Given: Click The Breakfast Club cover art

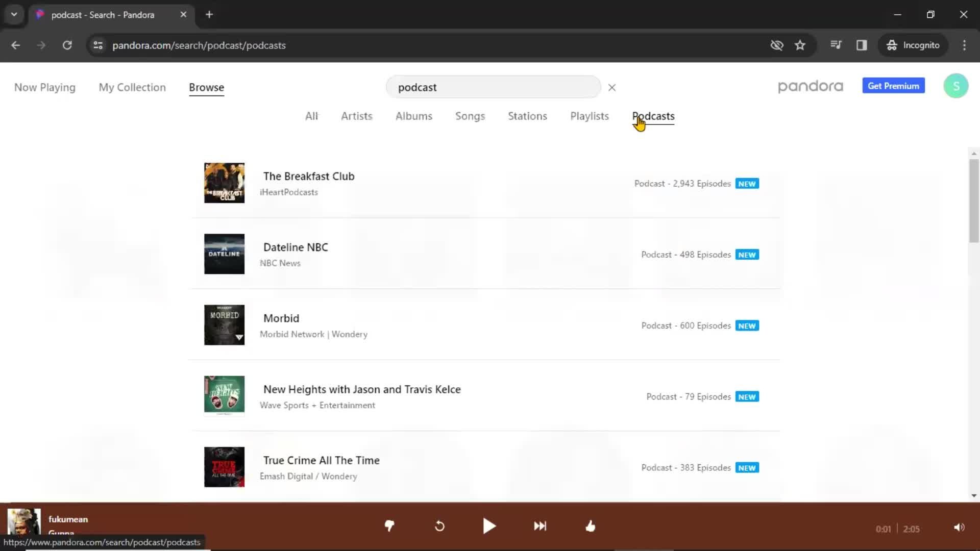Looking at the screenshot, I should pos(224,183).
